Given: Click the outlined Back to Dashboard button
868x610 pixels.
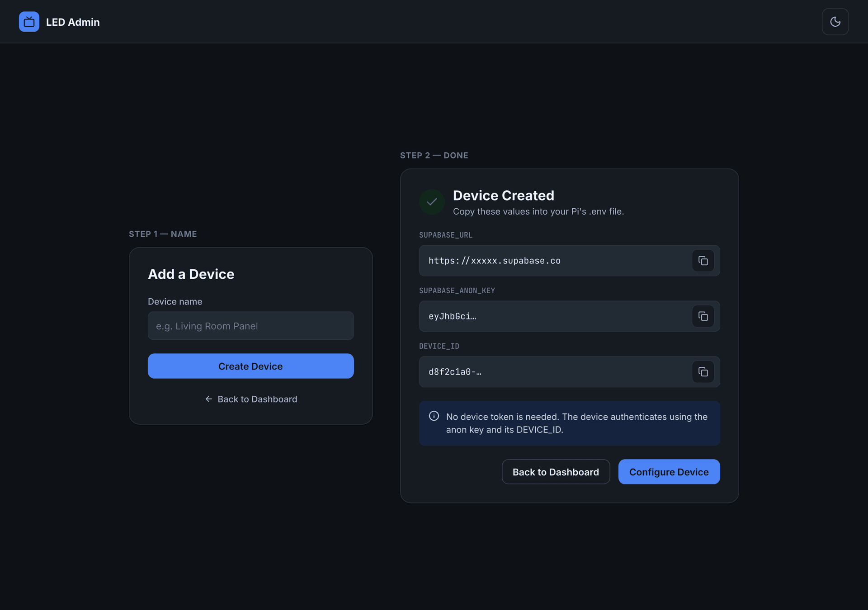Looking at the screenshot, I should click(556, 472).
